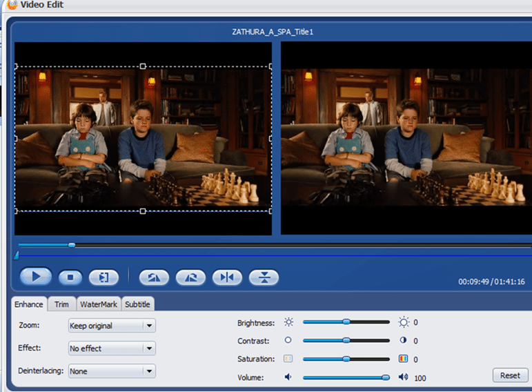
Task: Click the loud speaker volume icon
Action: [x=403, y=377]
